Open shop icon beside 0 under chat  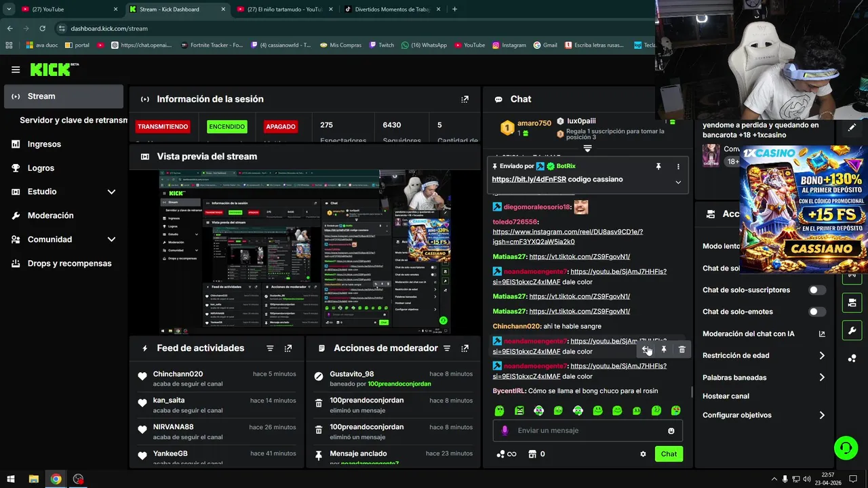[532, 454]
